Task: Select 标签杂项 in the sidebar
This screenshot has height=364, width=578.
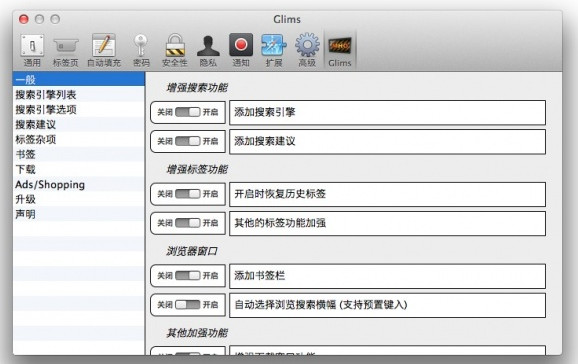Action: click(79, 139)
